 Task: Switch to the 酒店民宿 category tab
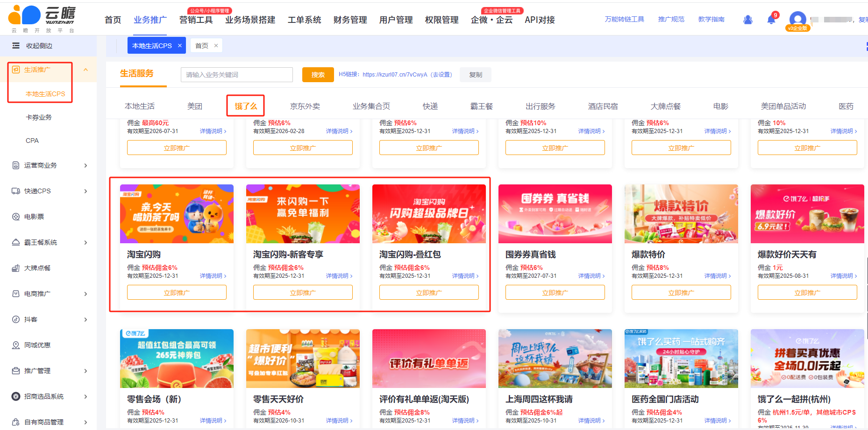[x=603, y=106]
